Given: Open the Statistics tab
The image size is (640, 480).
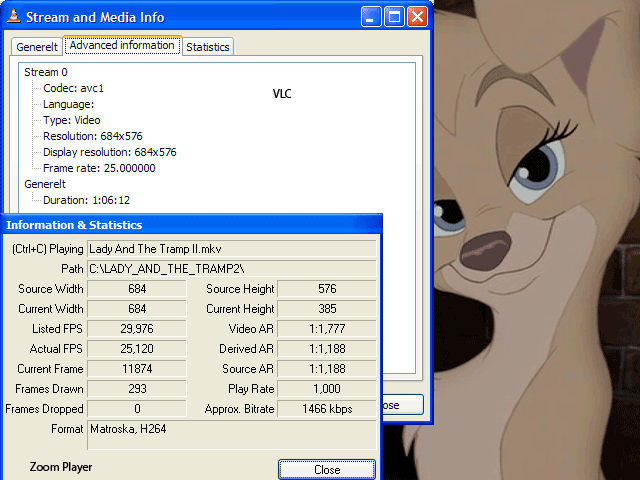Looking at the screenshot, I should [208, 47].
